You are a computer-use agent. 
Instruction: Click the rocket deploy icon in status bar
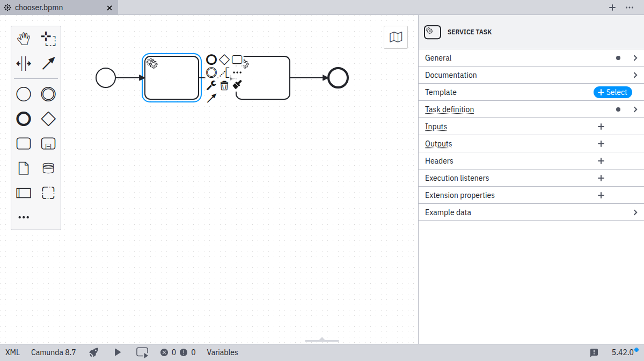[x=94, y=352]
